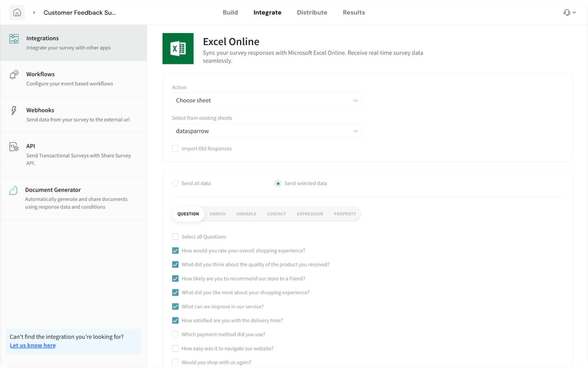588x368 pixels.
Task: Click the Excel Online logo
Action: pos(178,49)
